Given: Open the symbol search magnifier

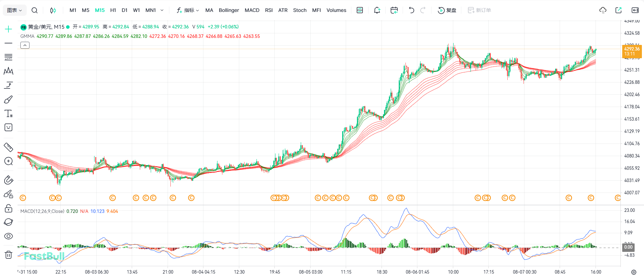Looking at the screenshot, I should tap(34, 10).
